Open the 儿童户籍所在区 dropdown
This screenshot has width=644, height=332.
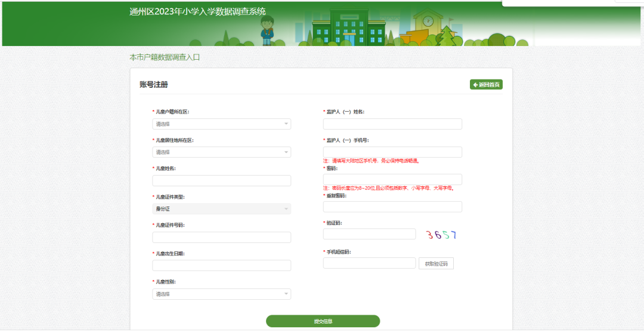(x=221, y=124)
